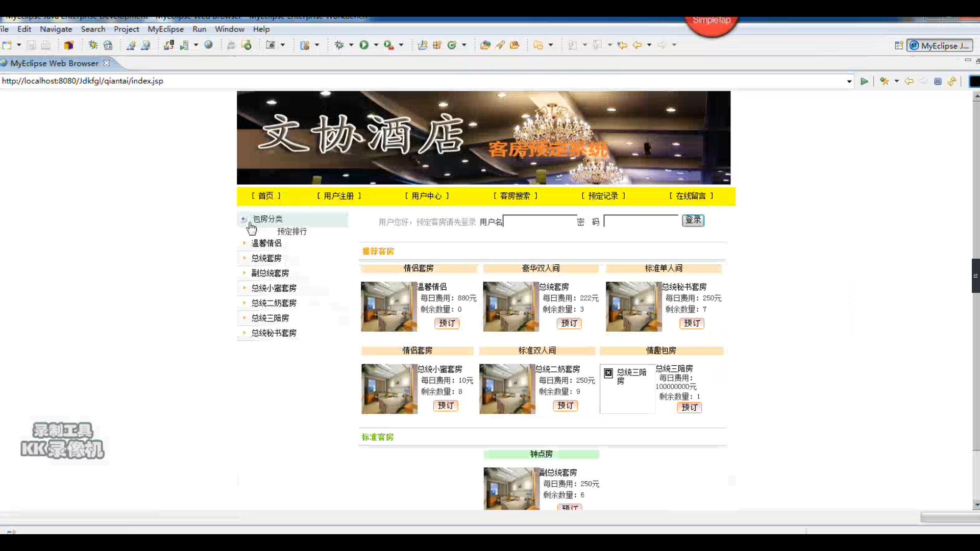Open the Project menu
This screenshot has height=551, width=980.
click(x=126, y=29)
